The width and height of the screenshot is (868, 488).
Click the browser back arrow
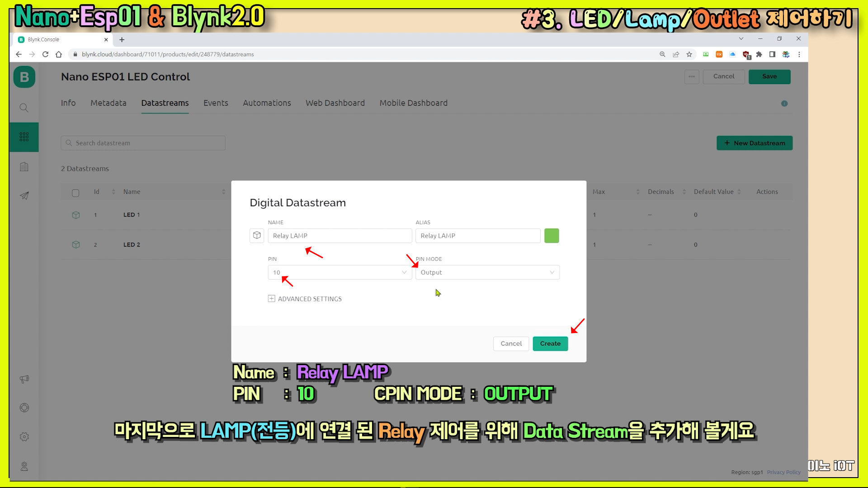pyautogui.click(x=19, y=54)
